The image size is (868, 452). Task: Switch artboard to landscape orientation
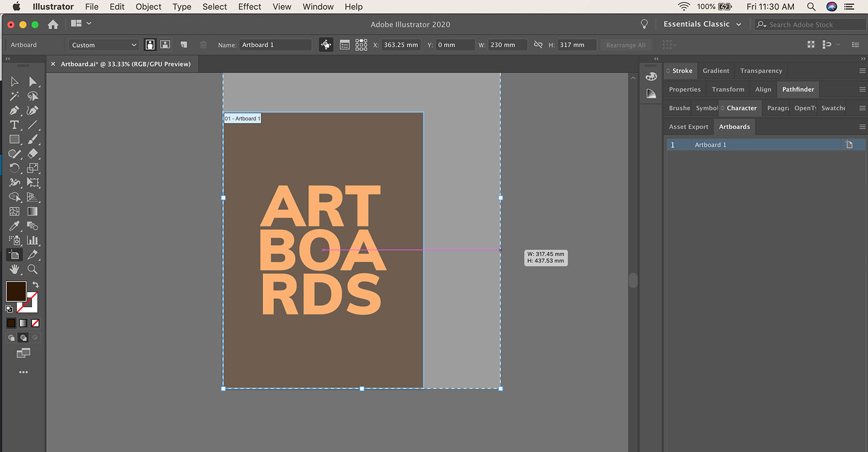(x=165, y=45)
